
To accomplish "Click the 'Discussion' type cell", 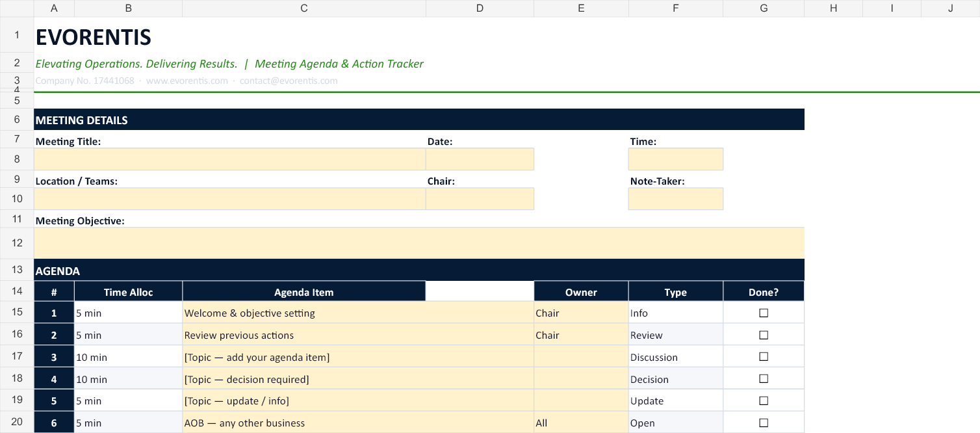I will tap(675, 357).
